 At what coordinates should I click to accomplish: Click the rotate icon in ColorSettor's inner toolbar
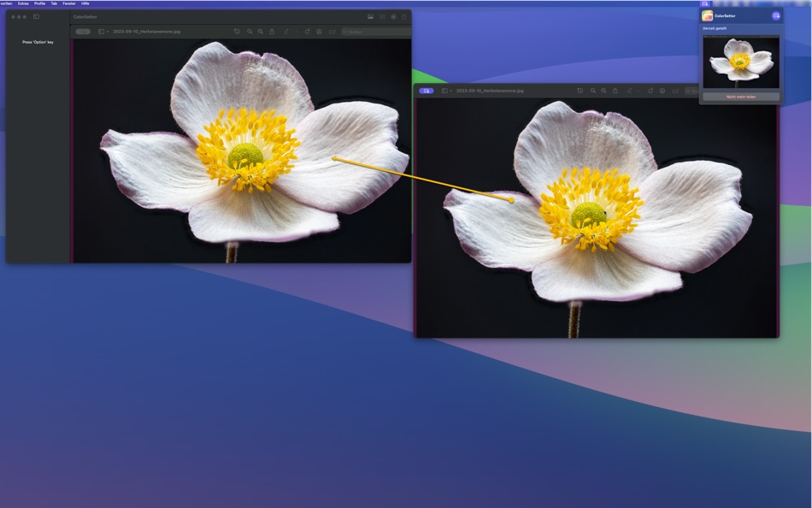(x=307, y=32)
